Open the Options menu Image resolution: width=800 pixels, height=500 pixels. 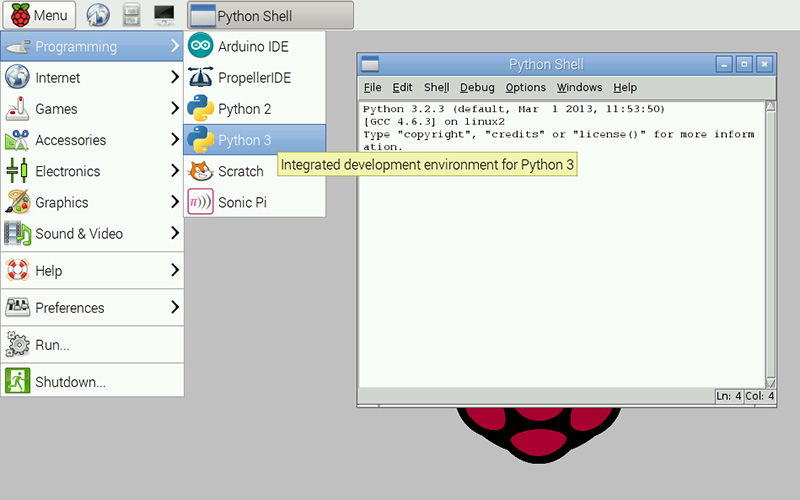tap(526, 88)
